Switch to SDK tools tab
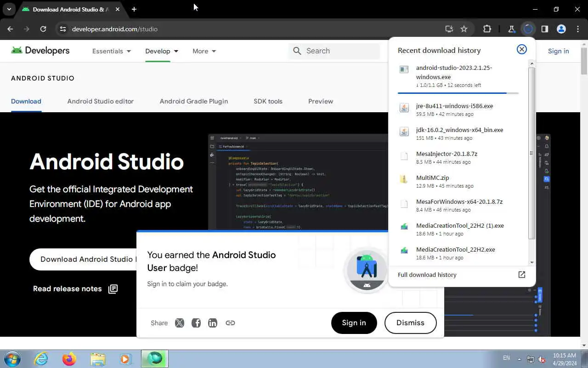Screen dimensions: 588x368 [268, 101]
